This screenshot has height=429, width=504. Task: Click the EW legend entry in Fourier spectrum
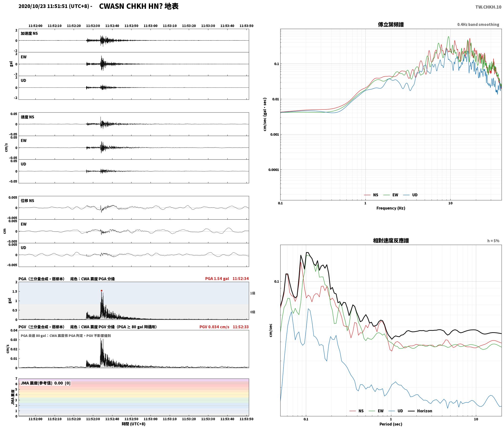click(x=391, y=195)
